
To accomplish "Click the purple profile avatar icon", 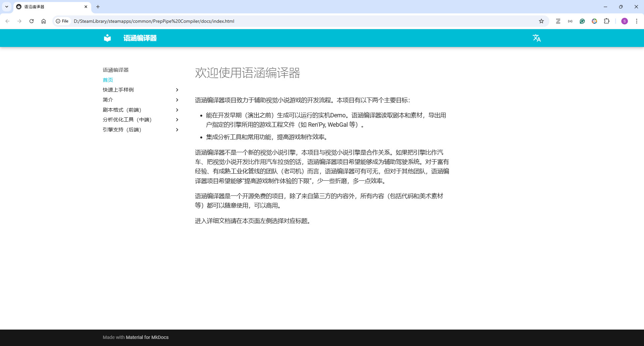I will (x=624, y=21).
